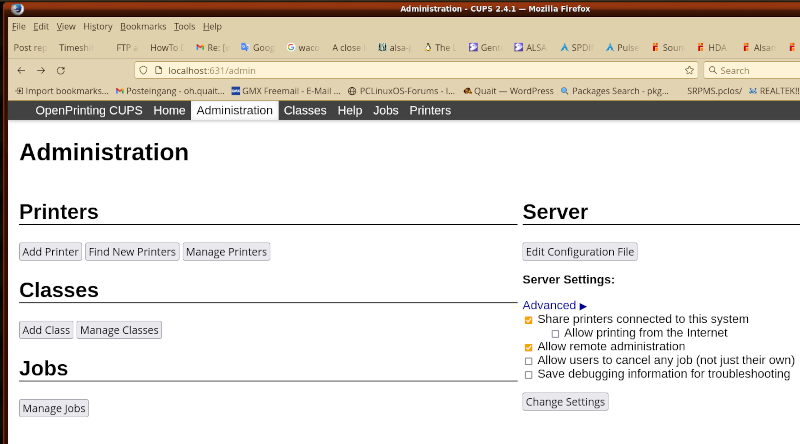Click the localhost:631/admin address field
This screenshot has width=800, height=444.
[400, 71]
